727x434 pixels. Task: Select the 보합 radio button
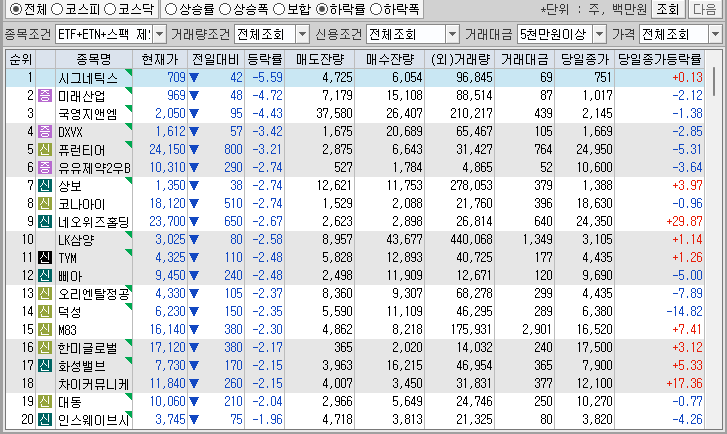click(x=279, y=9)
